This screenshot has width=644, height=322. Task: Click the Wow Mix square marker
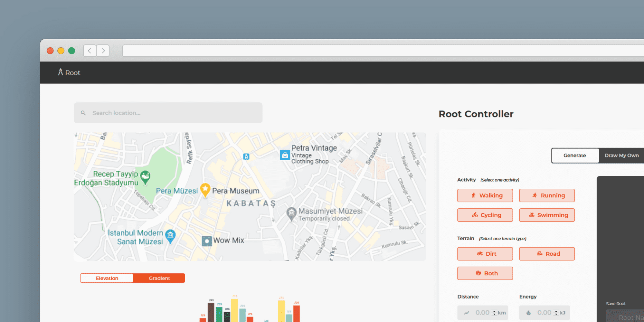point(207,241)
